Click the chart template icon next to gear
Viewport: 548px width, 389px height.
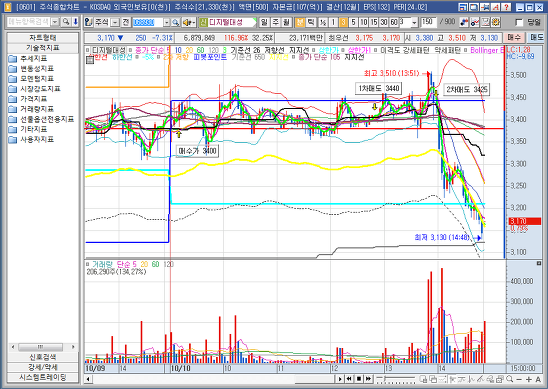pos(485,22)
